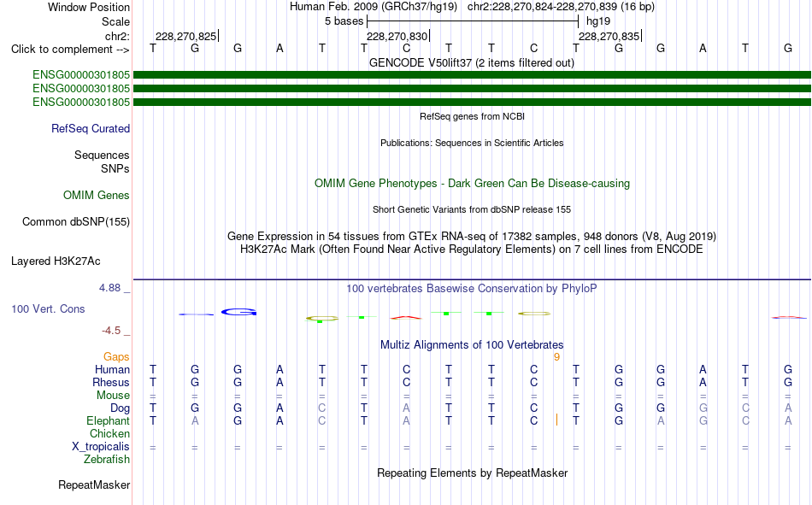Screen dimensions: 812x505
Task: Click the H3K27Ac Mark ENCODE track title
Action: pyautogui.click(x=472, y=250)
